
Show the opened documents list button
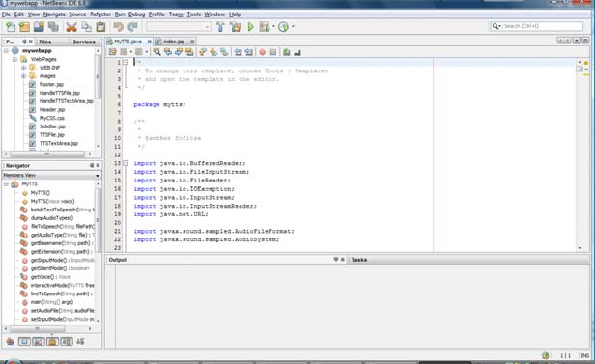click(x=577, y=41)
